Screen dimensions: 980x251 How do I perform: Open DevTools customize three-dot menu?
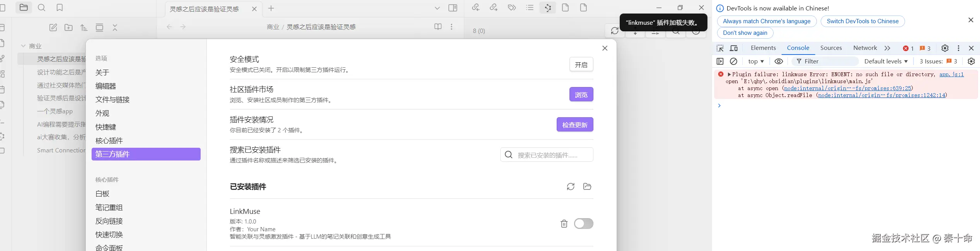(958, 48)
